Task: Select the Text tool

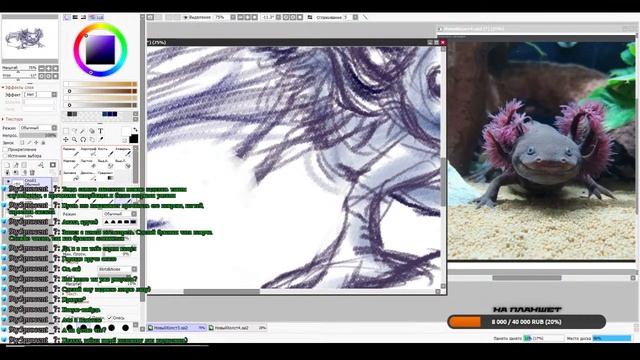Action: click(101, 131)
